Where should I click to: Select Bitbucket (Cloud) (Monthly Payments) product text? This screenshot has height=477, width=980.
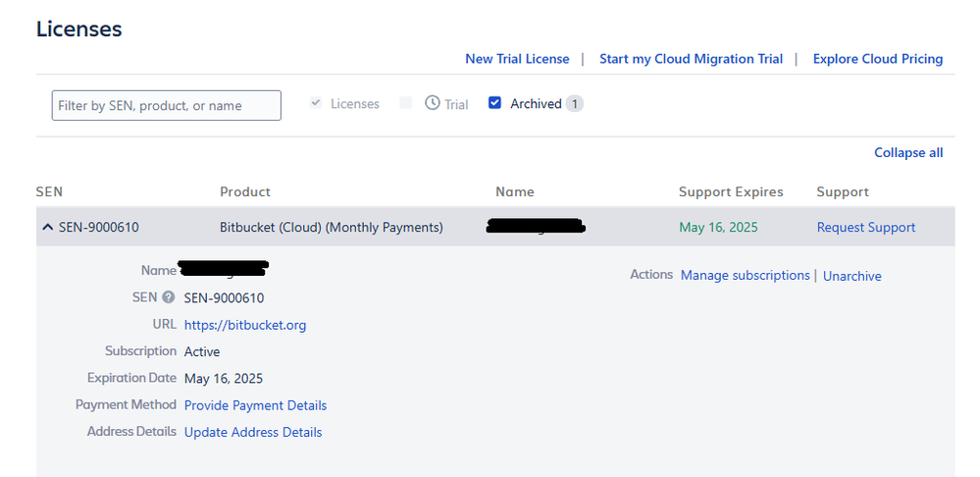click(x=332, y=228)
